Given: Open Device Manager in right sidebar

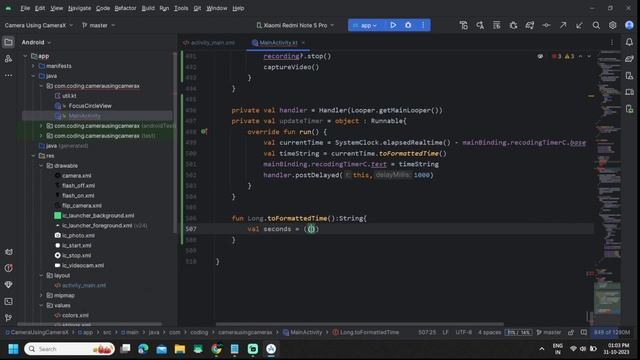Looking at the screenshot, I should point(629,76).
